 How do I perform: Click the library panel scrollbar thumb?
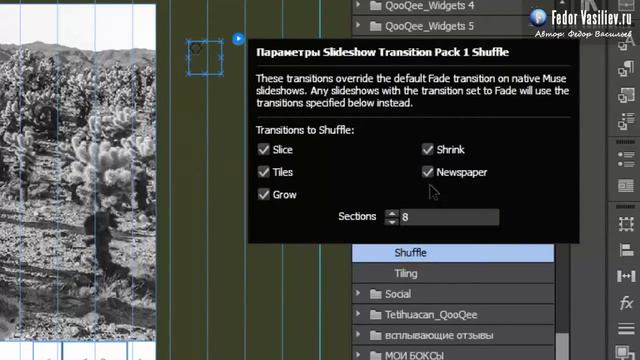click(x=562, y=346)
